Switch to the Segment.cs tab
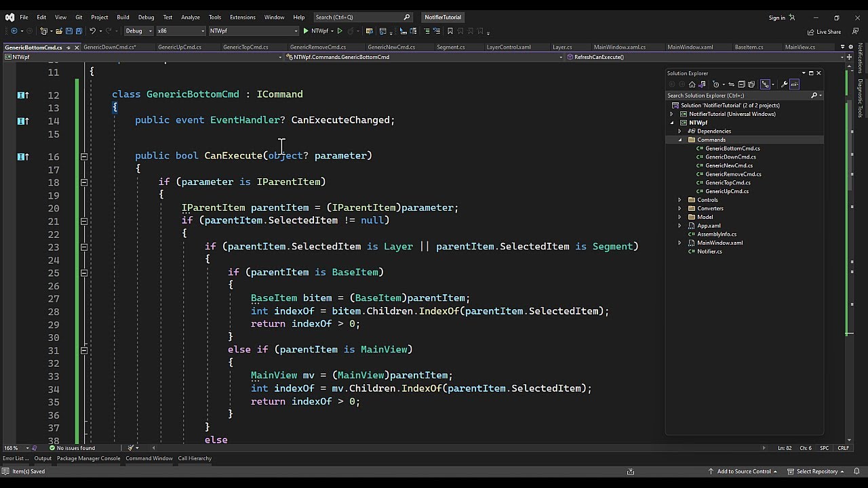Image resolution: width=868 pixels, height=488 pixels. [x=451, y=47]
